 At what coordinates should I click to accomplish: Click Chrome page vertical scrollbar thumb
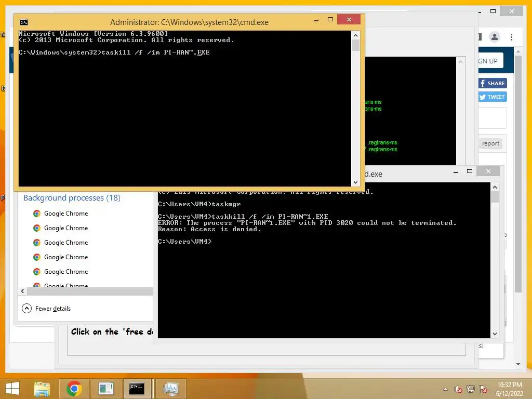tap(518, 173)
